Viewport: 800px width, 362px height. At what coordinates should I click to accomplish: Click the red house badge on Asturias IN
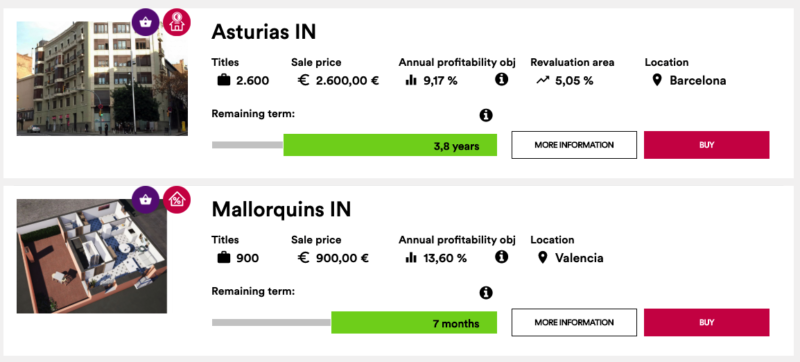[177, 22]
